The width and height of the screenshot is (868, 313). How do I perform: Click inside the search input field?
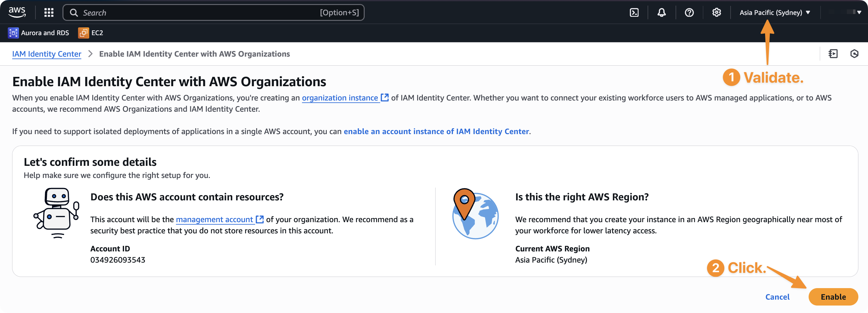coord(212,12)
